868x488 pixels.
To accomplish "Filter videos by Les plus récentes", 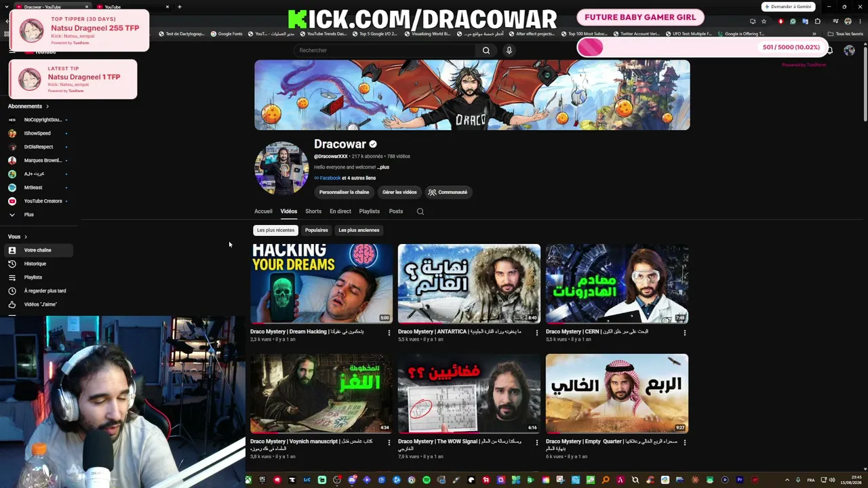I will (x=276, y=230).
